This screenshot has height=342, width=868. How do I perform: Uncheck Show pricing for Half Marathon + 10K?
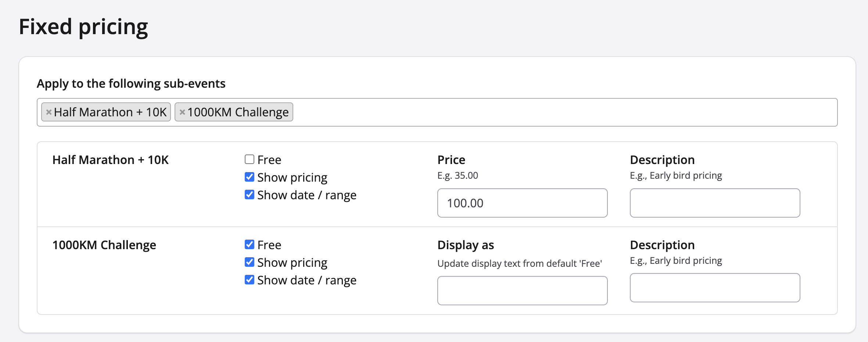coord(250,177)
